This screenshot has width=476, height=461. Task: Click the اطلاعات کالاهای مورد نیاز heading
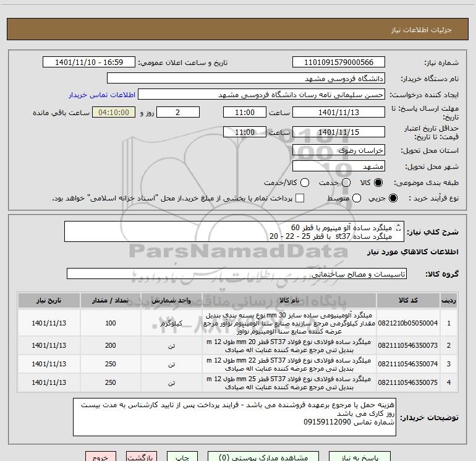click(x=412, y=252)
